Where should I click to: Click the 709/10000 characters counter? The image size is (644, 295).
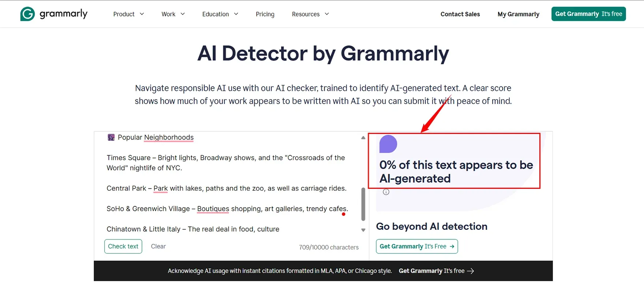coord(329,247)
